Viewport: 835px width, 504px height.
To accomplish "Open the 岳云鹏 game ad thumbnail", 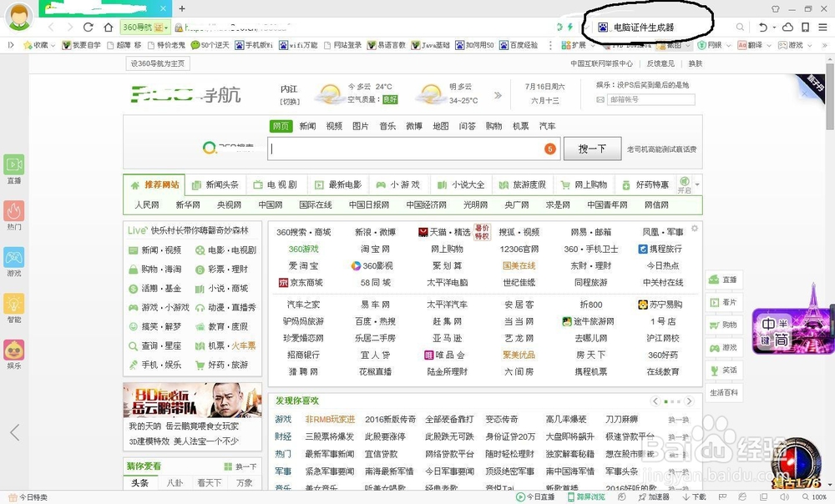I will pos(192,400).
